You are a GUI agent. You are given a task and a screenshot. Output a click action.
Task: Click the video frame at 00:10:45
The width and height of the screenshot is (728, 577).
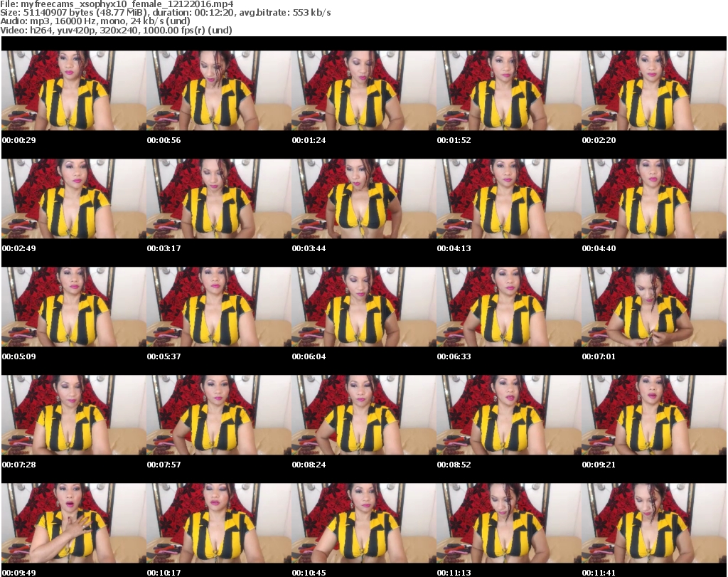(363, 523)
